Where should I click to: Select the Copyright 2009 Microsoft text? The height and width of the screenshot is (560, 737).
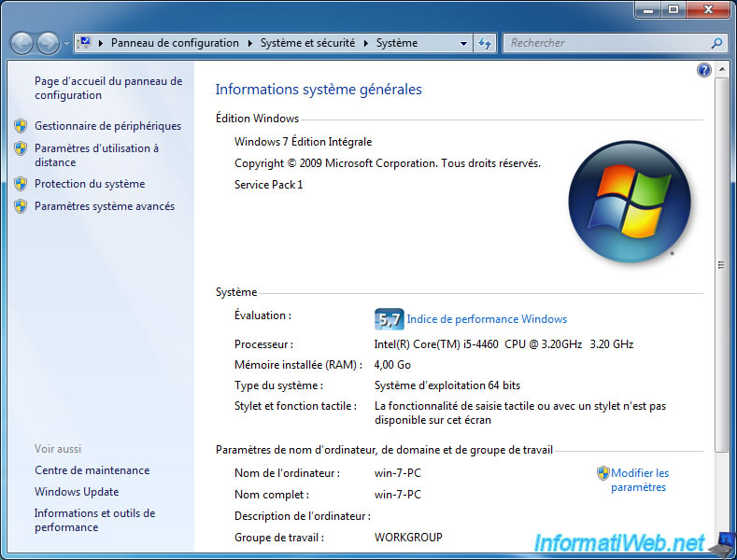coord(388,163)
